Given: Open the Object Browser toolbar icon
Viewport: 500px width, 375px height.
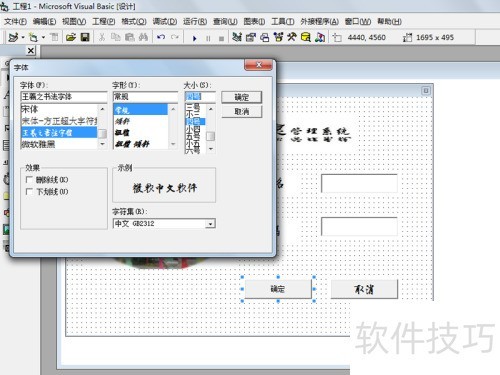Looking at the screenshot, I should 278,37.
